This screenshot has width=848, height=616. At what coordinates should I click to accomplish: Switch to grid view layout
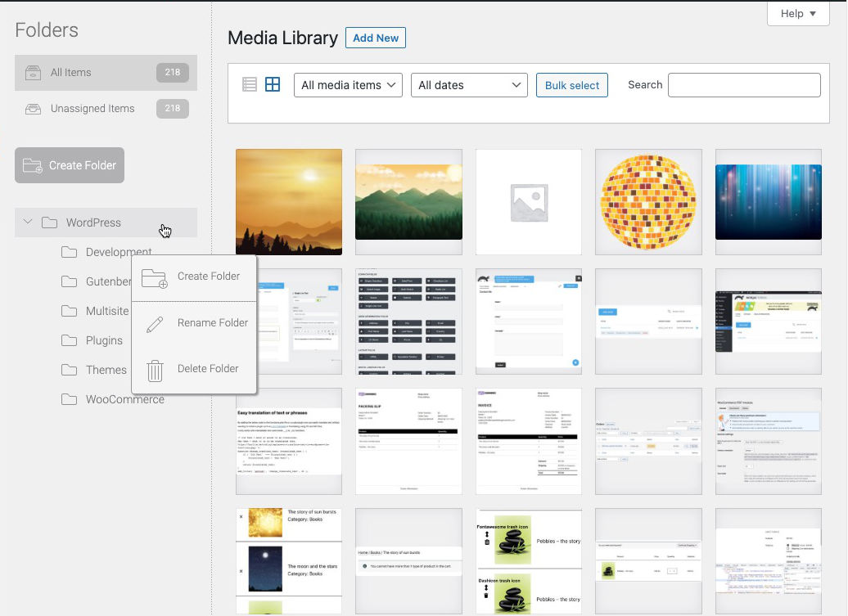(273, 84)
